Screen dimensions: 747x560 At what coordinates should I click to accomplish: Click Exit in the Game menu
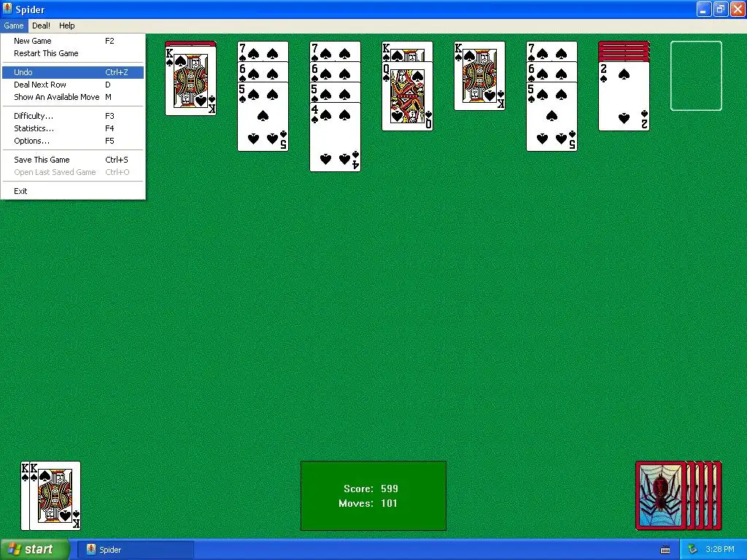tap(73, 192)
